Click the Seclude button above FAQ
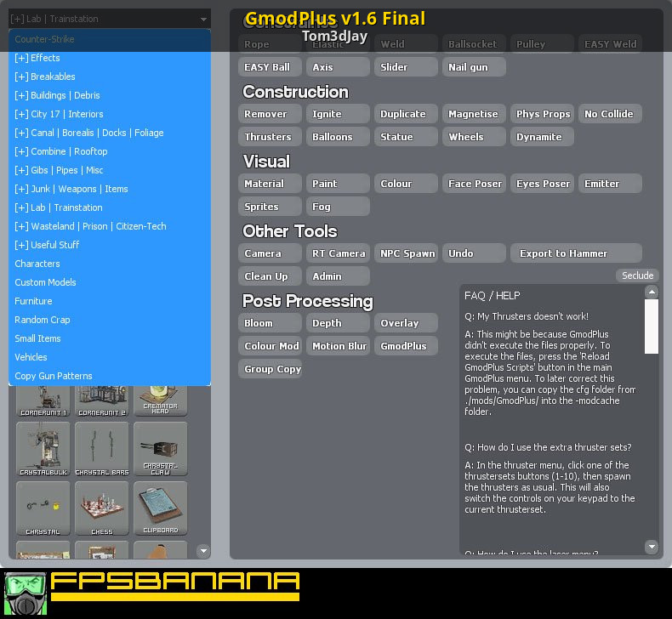 point(637,275)
